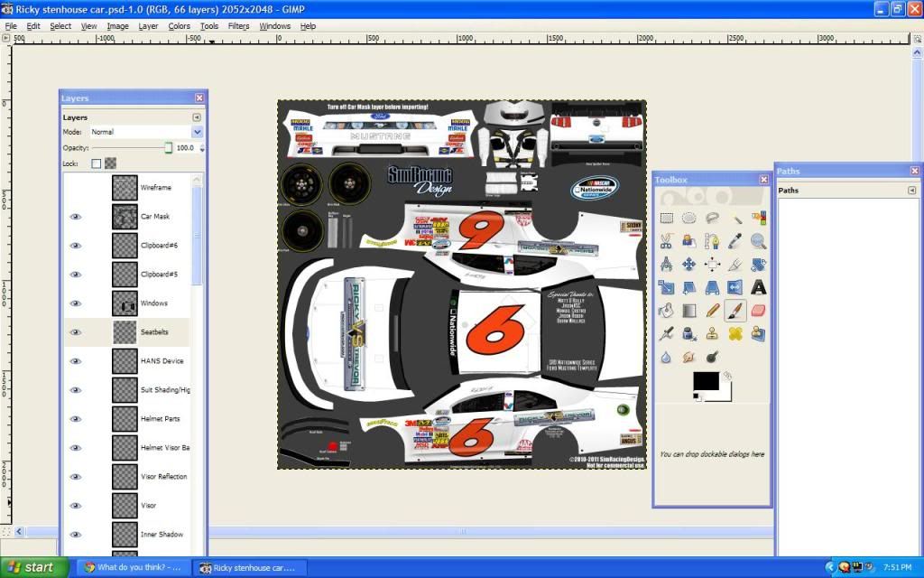The height and width of the screenshot is (578, 924).
Task: Enable the lock pixels checkbox
Action: (97, 163)
